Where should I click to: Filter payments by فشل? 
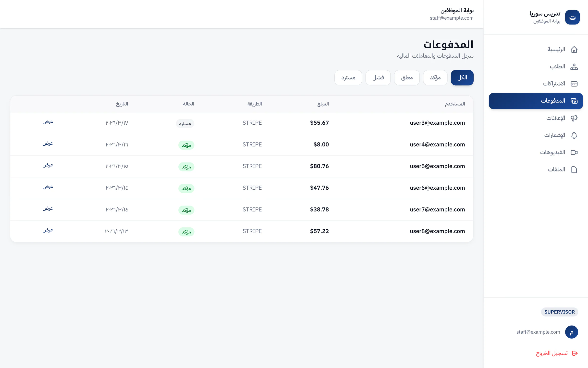click(x=378, y=78)
